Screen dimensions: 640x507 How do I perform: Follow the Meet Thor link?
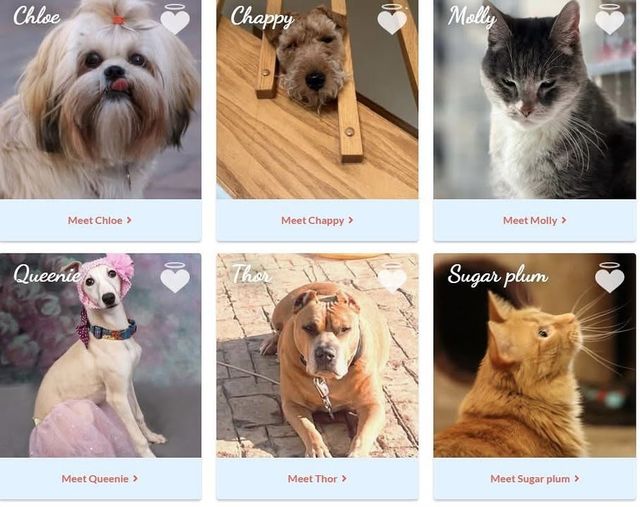click(x=317, y=478)
